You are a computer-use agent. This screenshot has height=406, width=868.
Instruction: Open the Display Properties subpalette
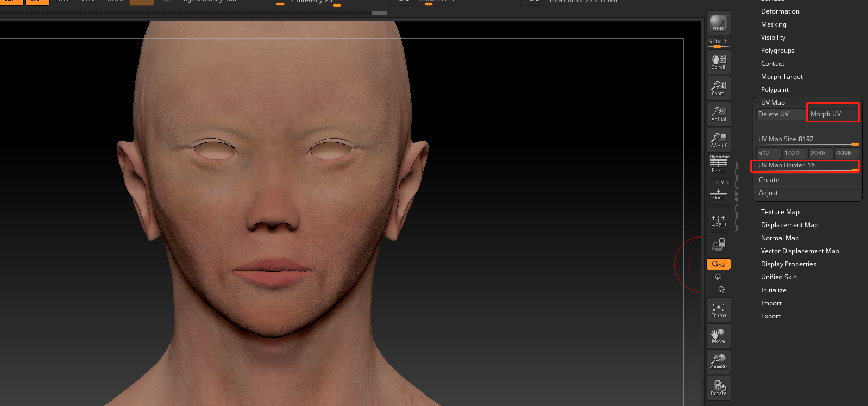[x=788, y=264]
